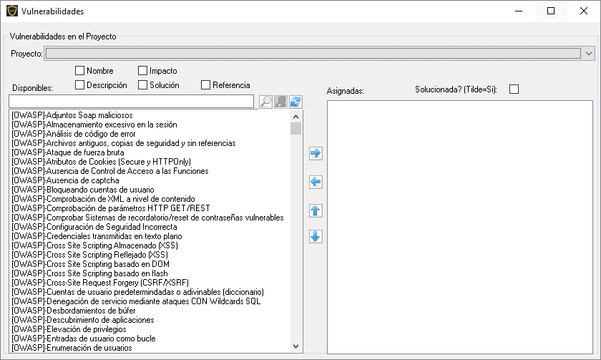Screen dimensions: 601x360
Task: Select 'Ausencia de Control de Acceso' entry
Action: coord(110,171)
